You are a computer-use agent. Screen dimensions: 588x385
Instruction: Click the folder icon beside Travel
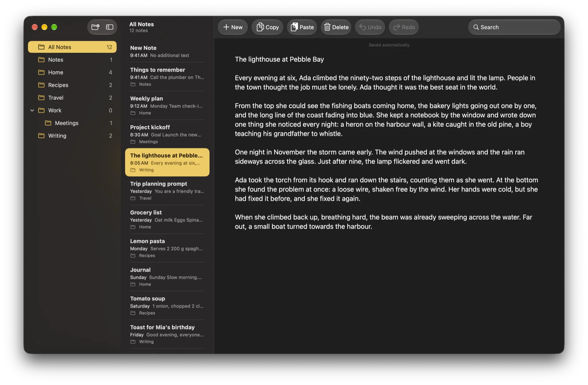[x=42, y=98]
